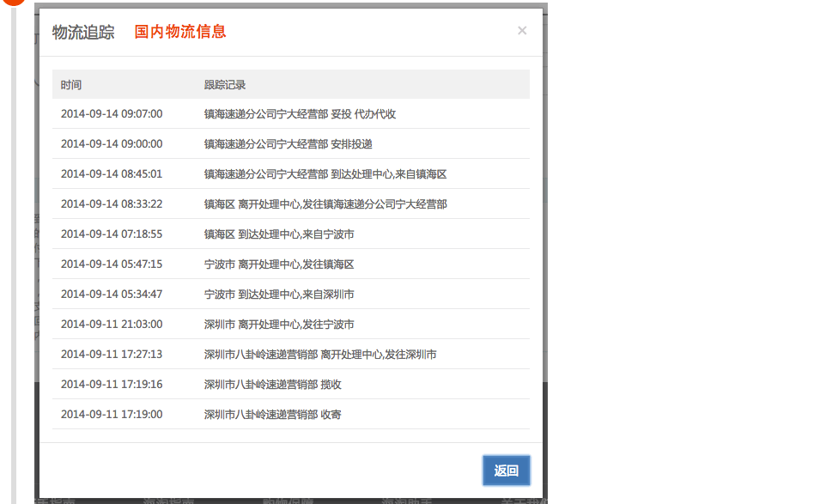Click the 返回 button

506,471
